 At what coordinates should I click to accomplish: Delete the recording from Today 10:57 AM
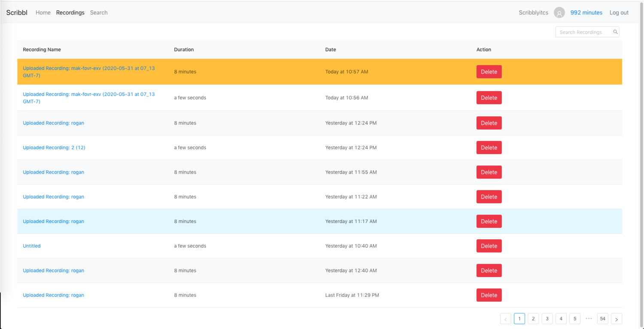tap(489, 72)
